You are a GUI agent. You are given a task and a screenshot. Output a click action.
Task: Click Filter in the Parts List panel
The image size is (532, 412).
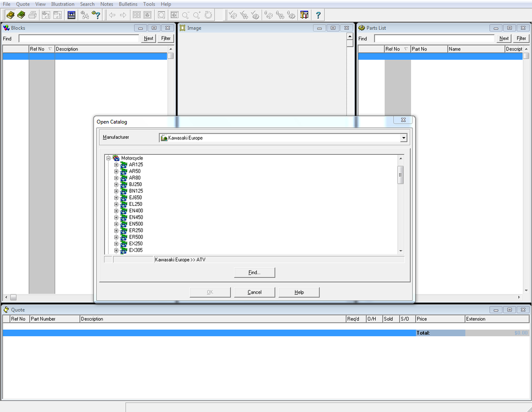pyautogui.click(x=521, y=38)
